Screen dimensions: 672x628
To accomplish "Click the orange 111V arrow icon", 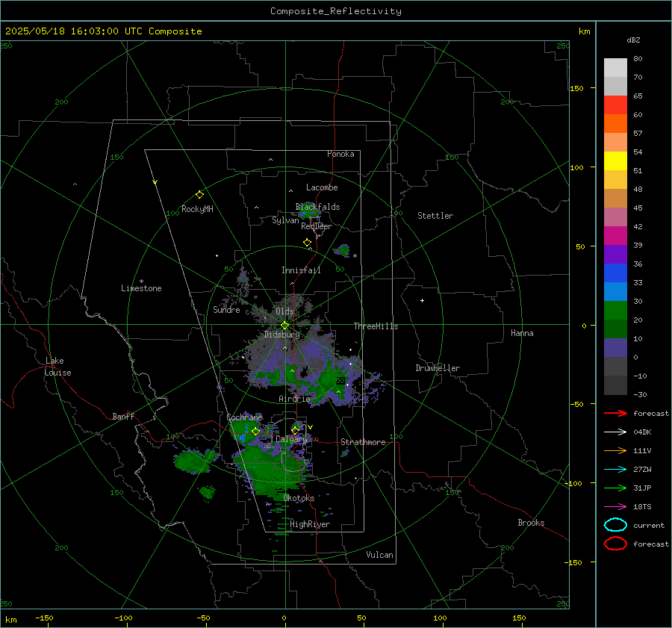I will pos(615,450).
